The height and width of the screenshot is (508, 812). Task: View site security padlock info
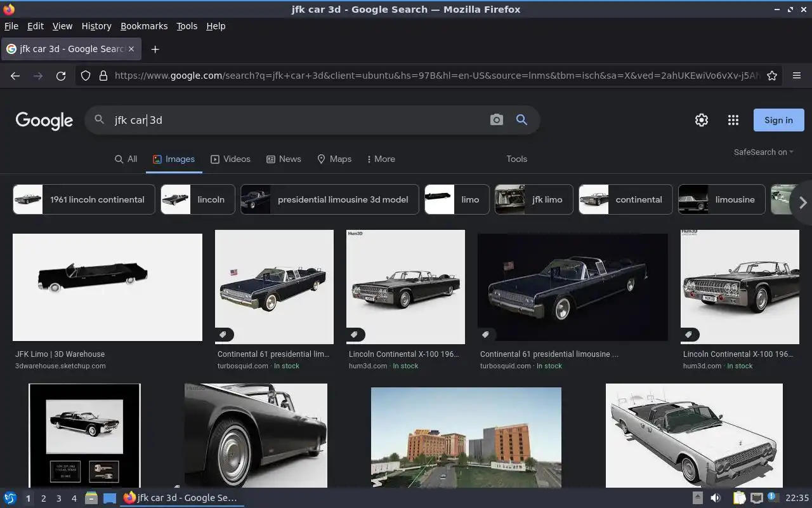click(x=103, y=76)
